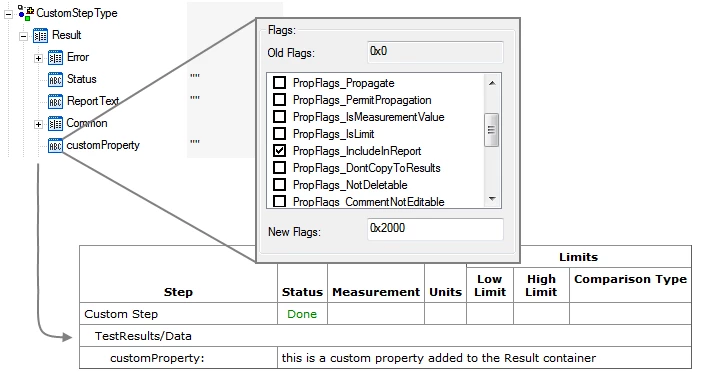Screen dimensions: 703x377
Task: Expand the Error tree node
Action: 39,58
